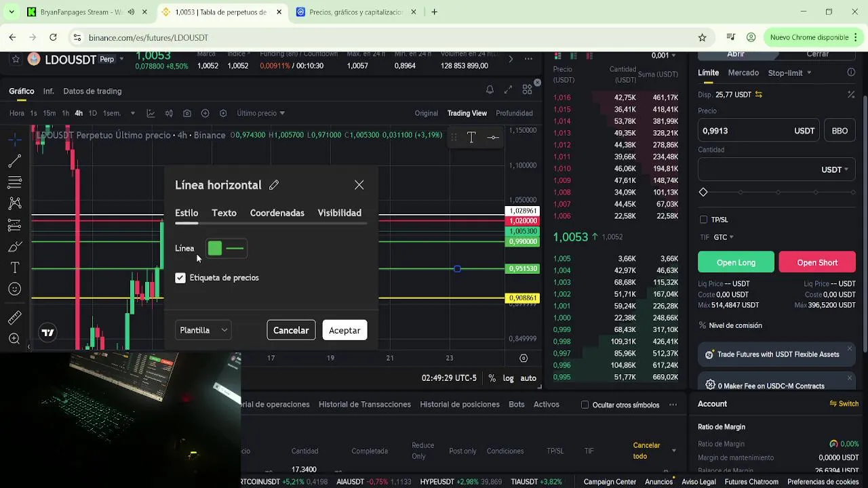868x488 pixels.
Task: Toggle percent scale on chart
Action: pos(492,378)
